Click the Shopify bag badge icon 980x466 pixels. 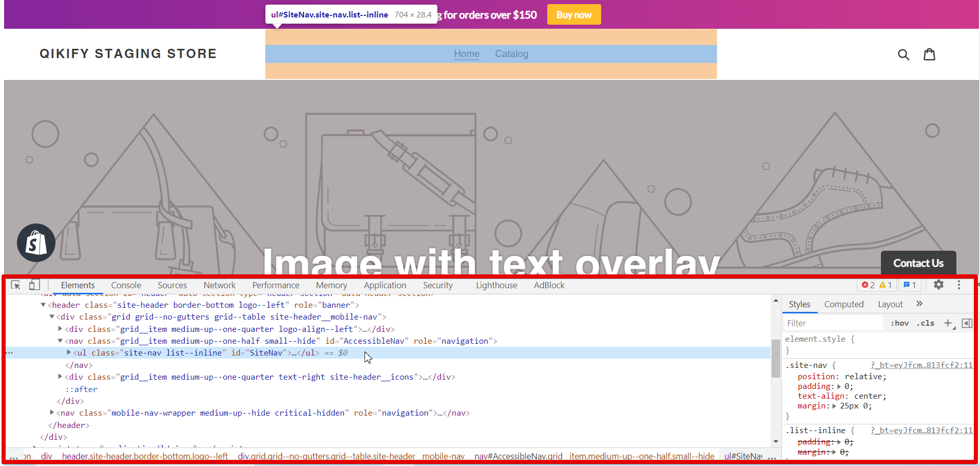point(36,243)
